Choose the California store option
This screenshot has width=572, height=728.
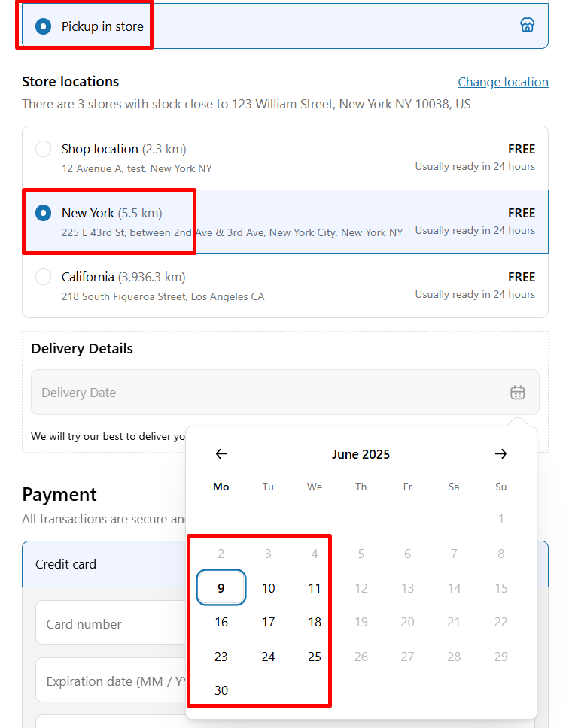pos(284,286)
